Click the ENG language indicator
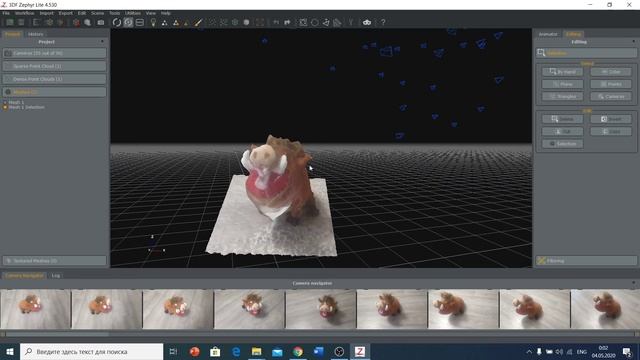The image size is (640, 360). coord(582,351)
